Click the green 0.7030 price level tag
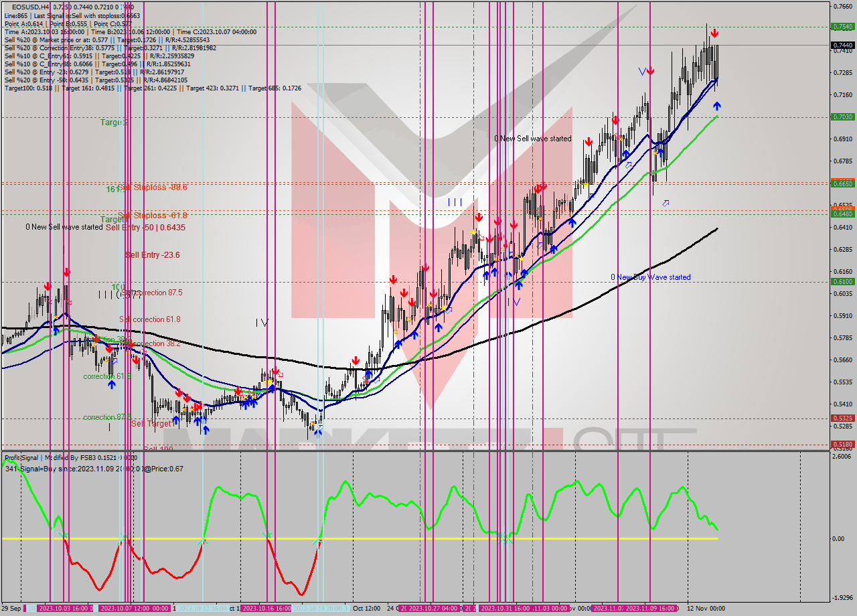The image size is (857, 616). click(x=842, y=117)
